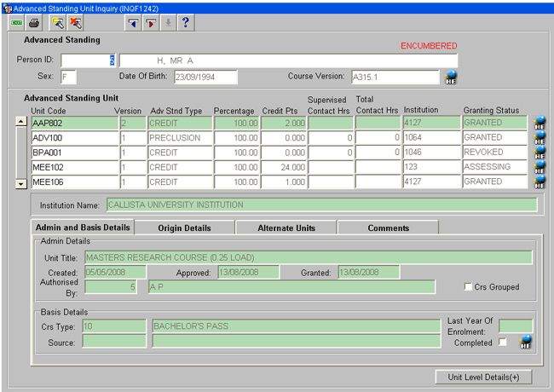The height and width of the screenshot is (392, 554).
Task: Open Person ID list of values button
Action: pos(113,60)
